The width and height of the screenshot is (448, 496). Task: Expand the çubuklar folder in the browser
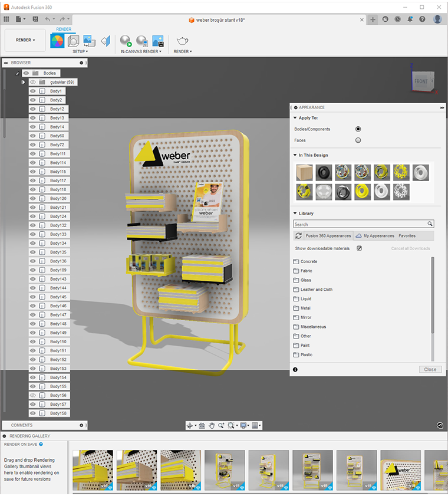tap(24, 82)
